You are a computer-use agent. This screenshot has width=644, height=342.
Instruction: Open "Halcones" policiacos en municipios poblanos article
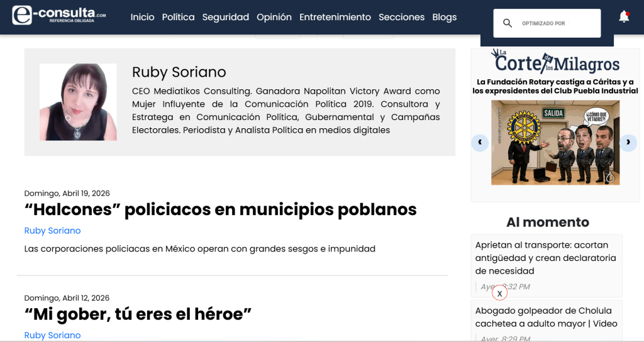click(x=220, y=209)
